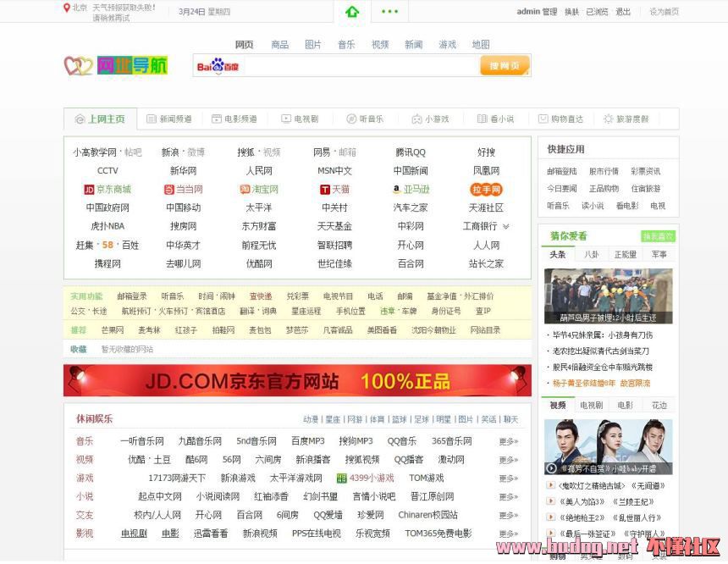The width and height of the screenshot is (728, 564).
Task: Select the 军事 news tab
Action: click(659, 255)
